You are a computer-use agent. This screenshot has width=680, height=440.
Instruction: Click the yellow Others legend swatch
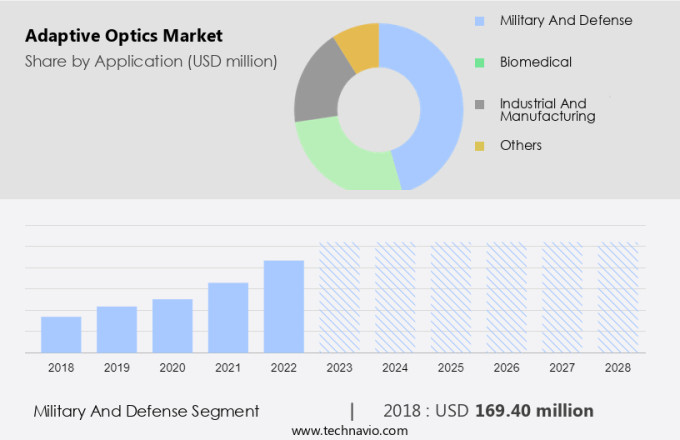click(x=480, y=146)
